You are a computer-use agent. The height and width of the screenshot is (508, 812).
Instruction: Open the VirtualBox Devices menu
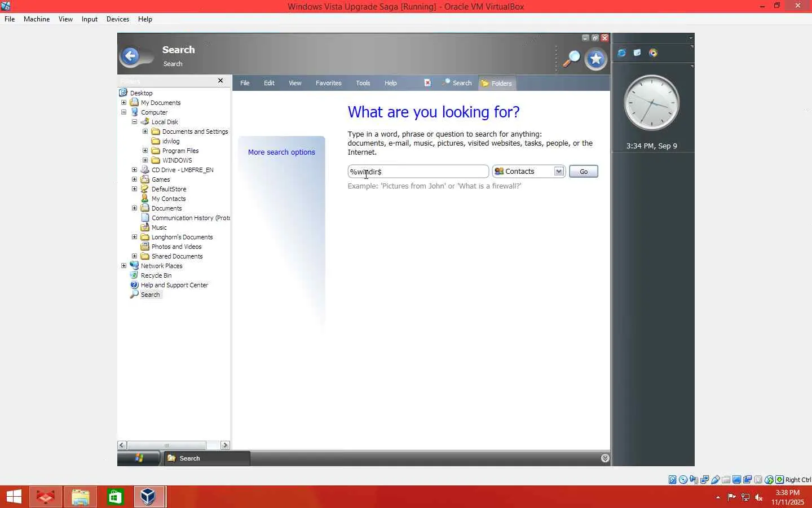pyautogui.click(x=118, y=19)
